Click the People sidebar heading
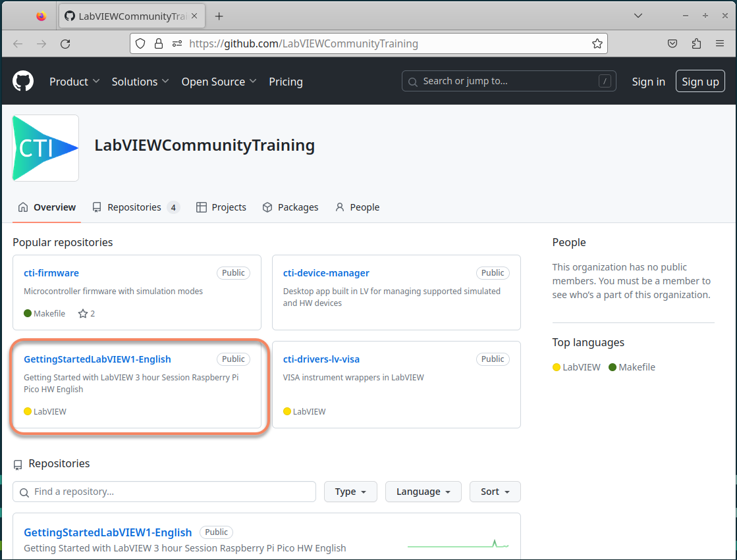737x560 pixels. pyautogui.click(x=569, y=242)
